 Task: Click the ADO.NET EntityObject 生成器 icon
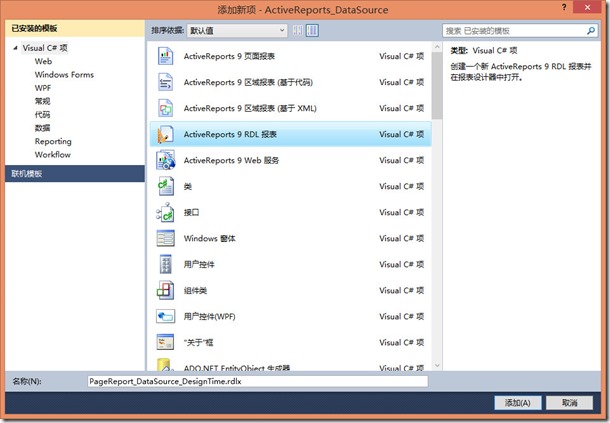coord(165,365)
